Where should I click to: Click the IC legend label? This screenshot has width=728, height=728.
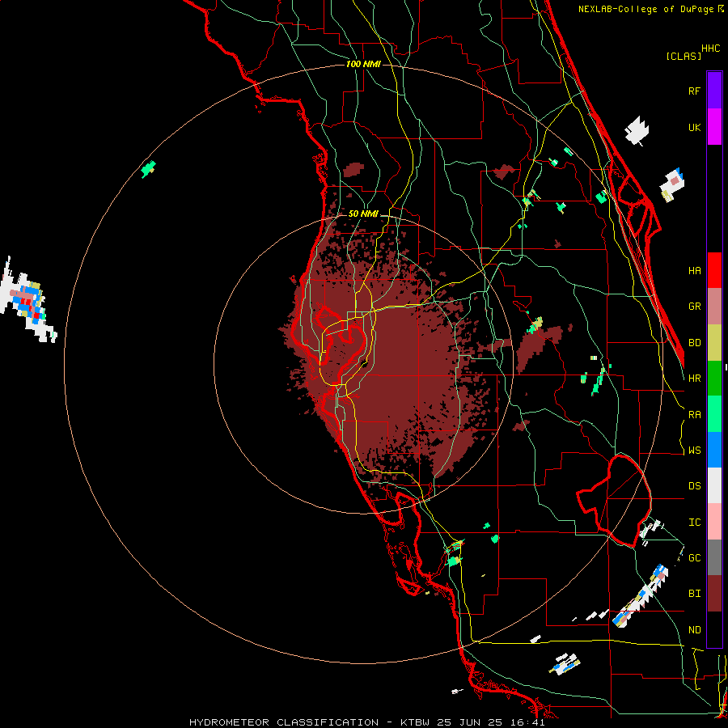click(694, 523)
